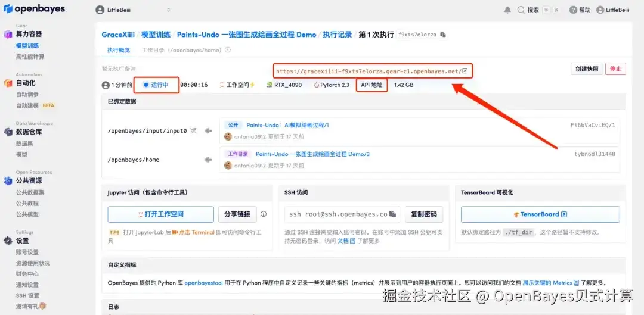Open the Paints-Undo Demo/3 working directory link
Viewport: 644px width, 315px height.
(x=312, y=154)
